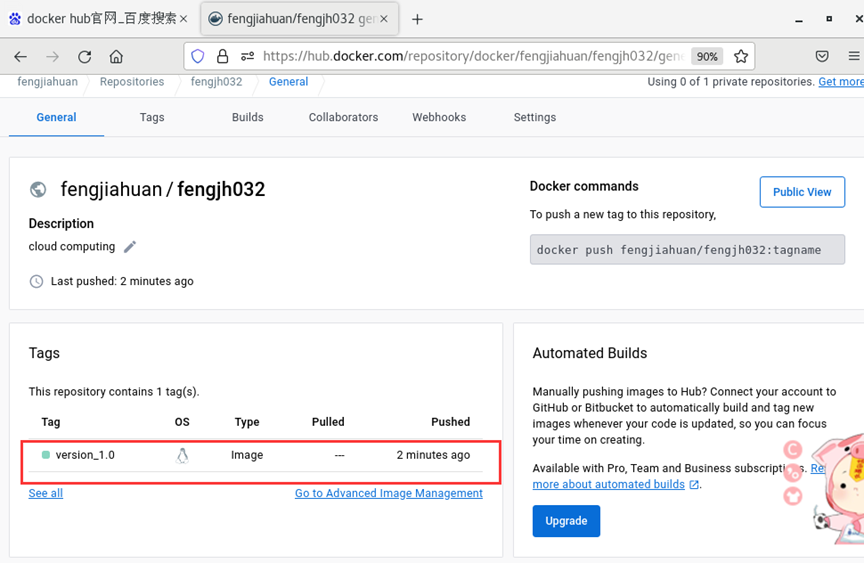The height and width of the screenshot is (563, 864).
Task: Click the browser address bar URL
Action: pyautogui.click(x=473, y=56)
